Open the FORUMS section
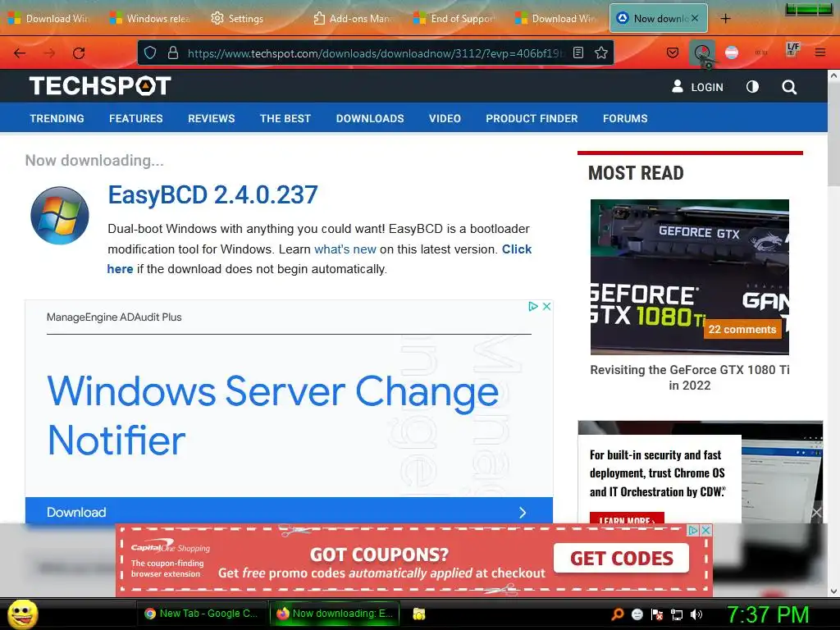 tap(625, 118)
